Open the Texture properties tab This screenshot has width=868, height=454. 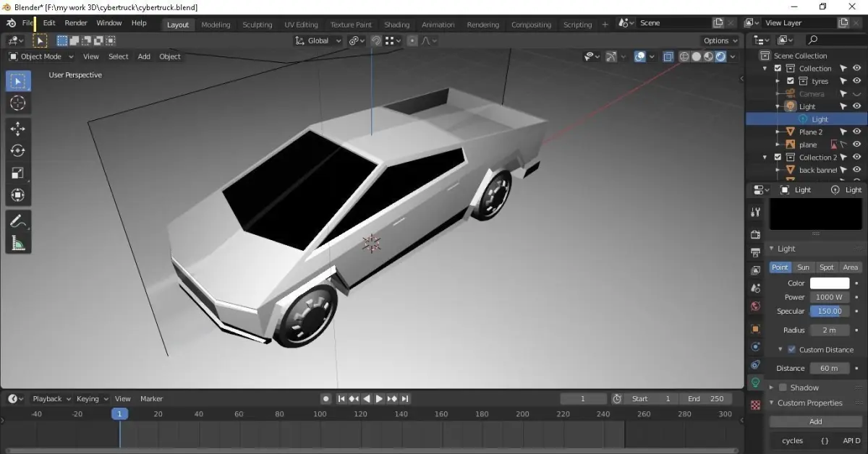(755, 405)
